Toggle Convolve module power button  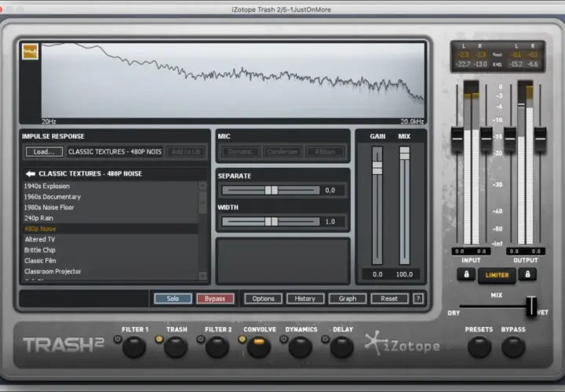(242, 339)
